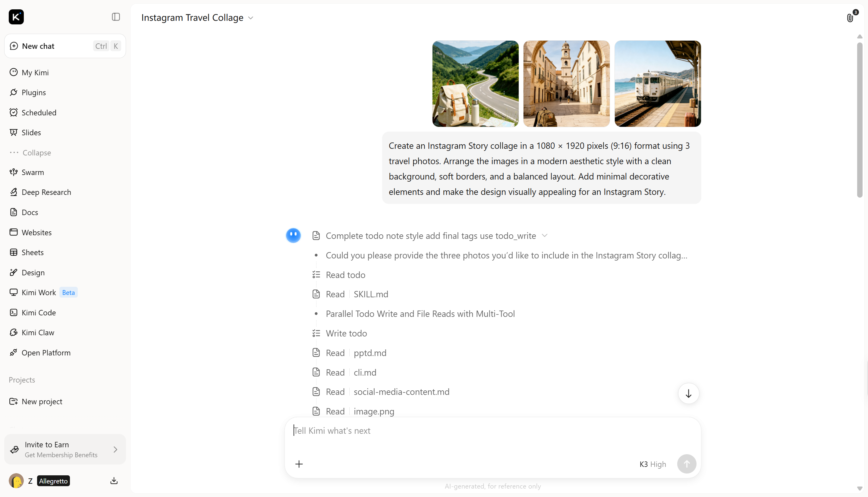Click the Kimi logo icon
The width and height of the screenshot is (868, 497).
[x=16, y=17]
